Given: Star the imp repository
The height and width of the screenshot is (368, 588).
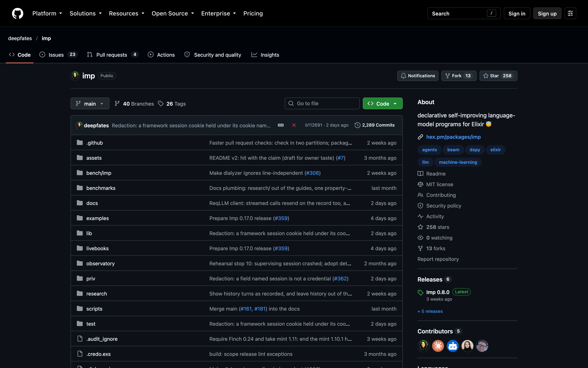Looking at the screenshot, I should tap(498, 76).
